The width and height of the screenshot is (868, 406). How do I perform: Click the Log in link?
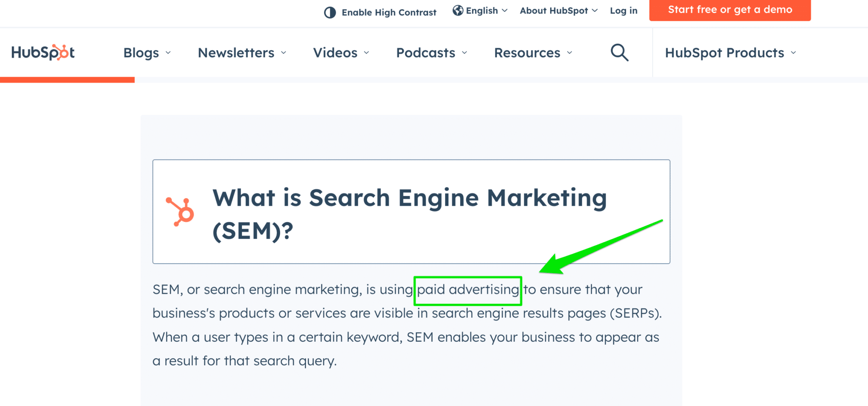623,10
